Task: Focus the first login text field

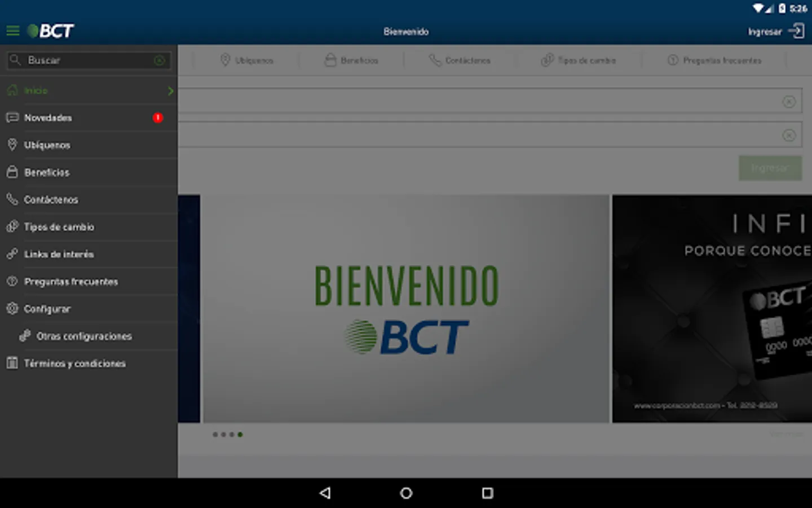Action: coord(490,100)
